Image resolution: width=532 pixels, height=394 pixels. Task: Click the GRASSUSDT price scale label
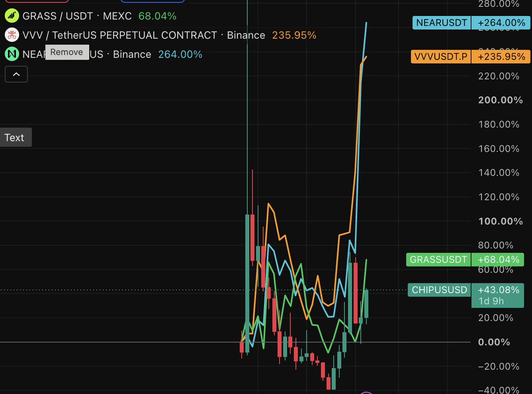(x=438, y=260)
